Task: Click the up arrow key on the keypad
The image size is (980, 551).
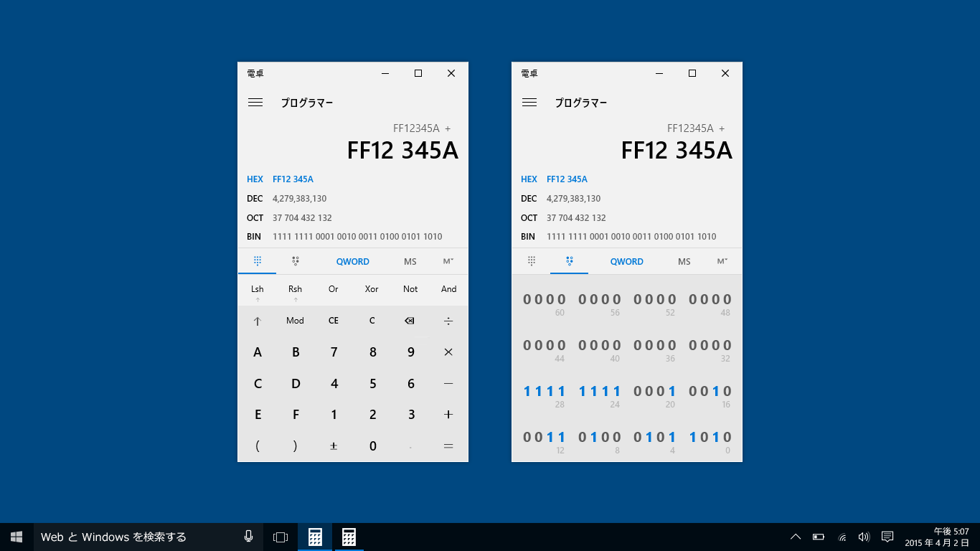Action: pyautogui.click(x=257, y=321)
